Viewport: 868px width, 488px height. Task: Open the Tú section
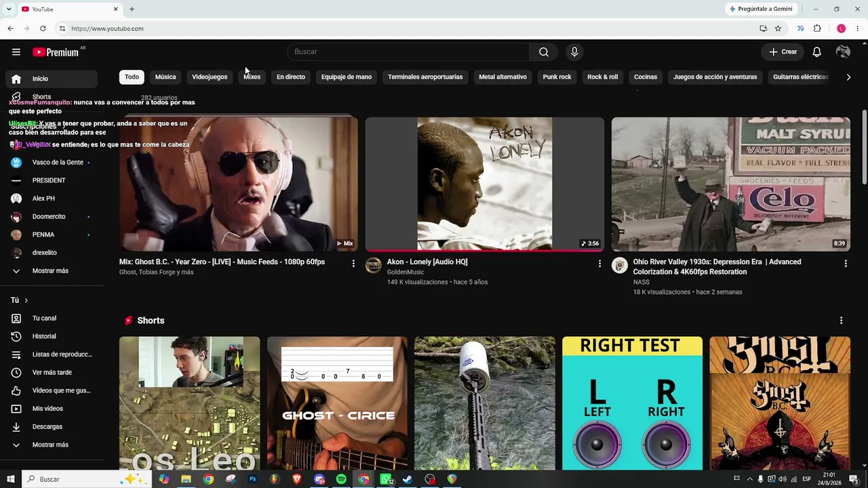click(x=20, y=300)
